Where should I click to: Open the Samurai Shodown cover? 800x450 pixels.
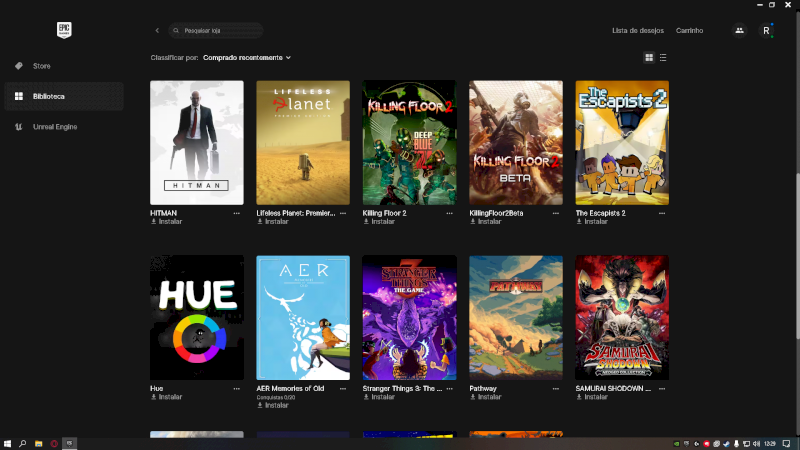[x=622, y=317]
